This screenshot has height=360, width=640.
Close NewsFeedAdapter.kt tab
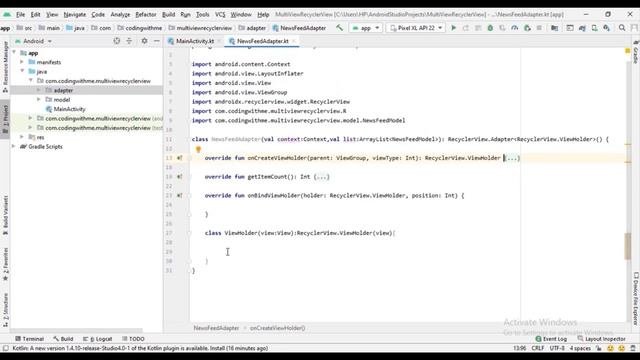pos(293,41)
